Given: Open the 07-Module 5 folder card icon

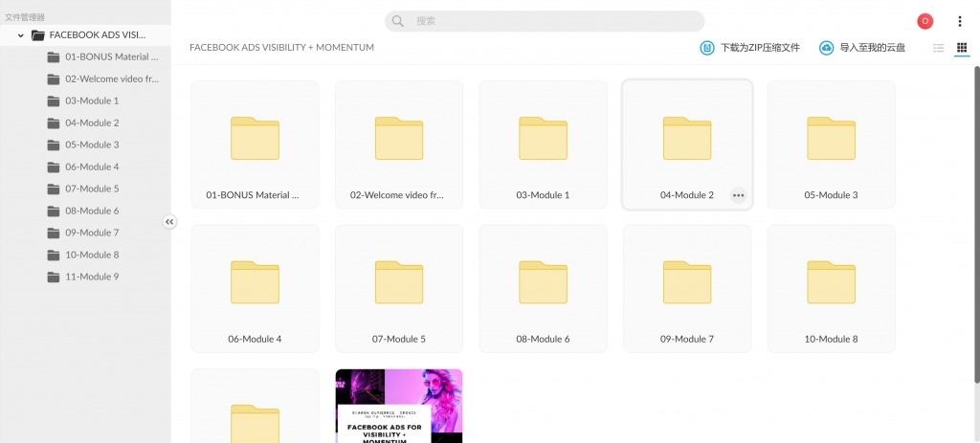Looking at the screenshot, I should tap(399, 282).
